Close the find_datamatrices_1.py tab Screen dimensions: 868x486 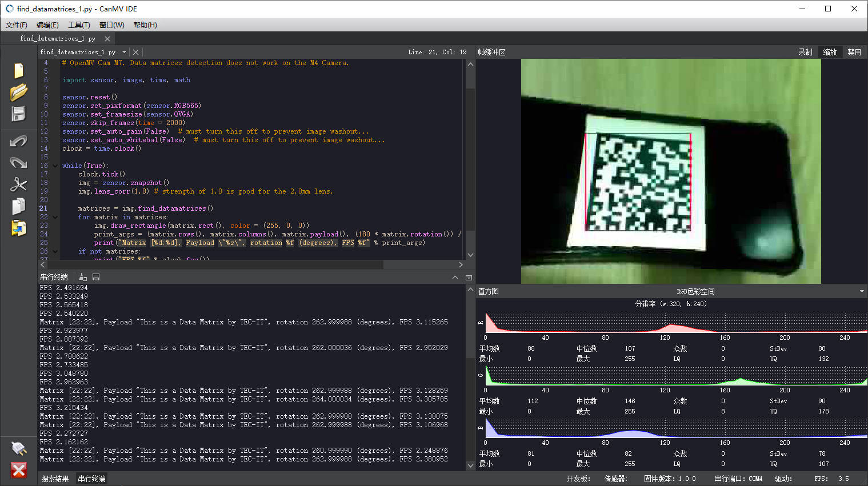pos(107,39)
